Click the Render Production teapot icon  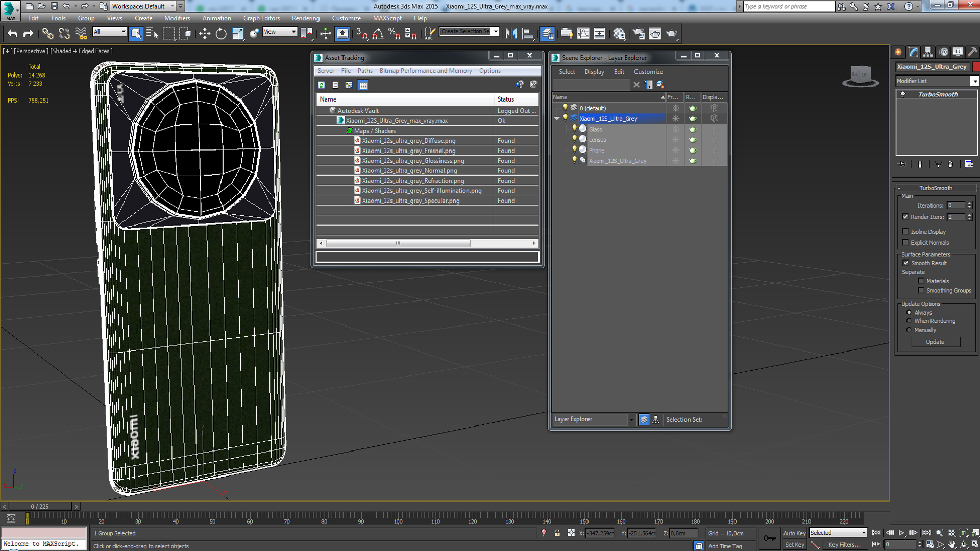point(671,34)
